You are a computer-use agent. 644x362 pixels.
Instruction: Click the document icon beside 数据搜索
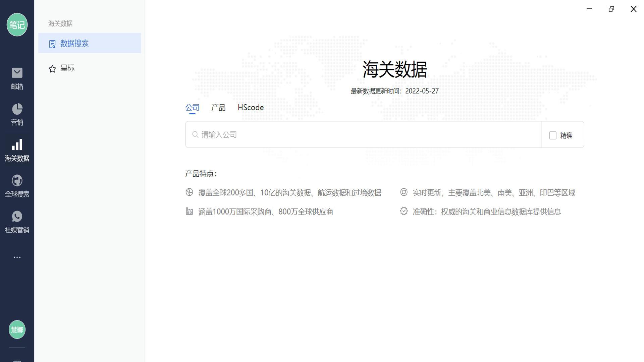tap(52, 44)
